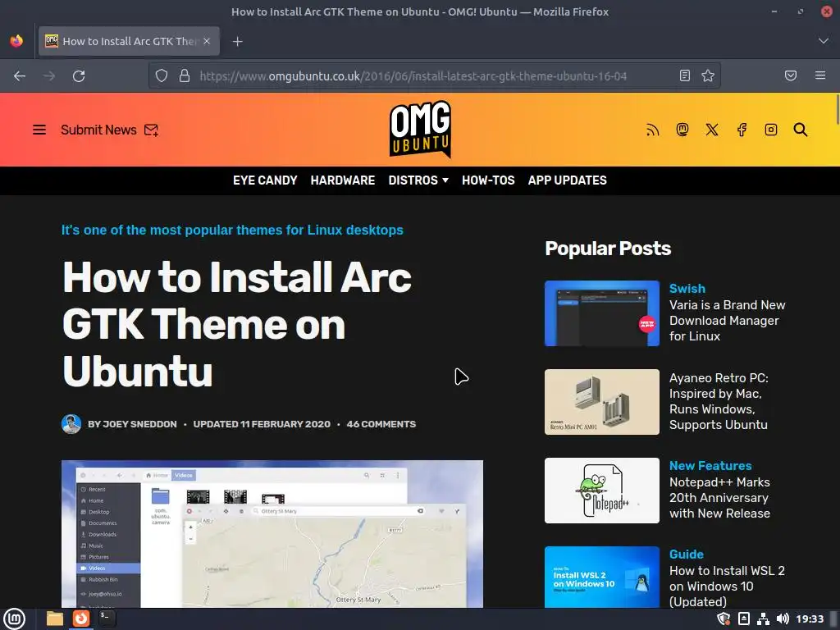Click the OMG Ubuntu logo

(x=420, y=129)
